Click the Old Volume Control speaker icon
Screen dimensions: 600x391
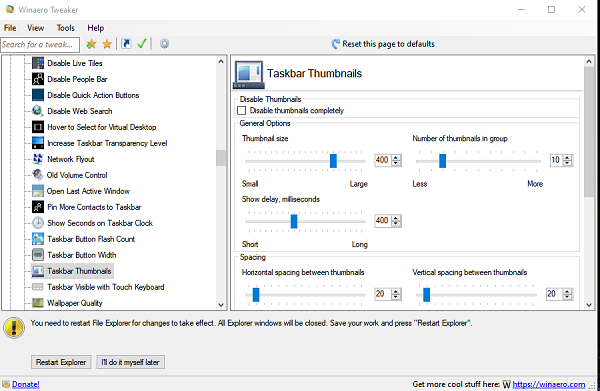[x=38, y=175]
